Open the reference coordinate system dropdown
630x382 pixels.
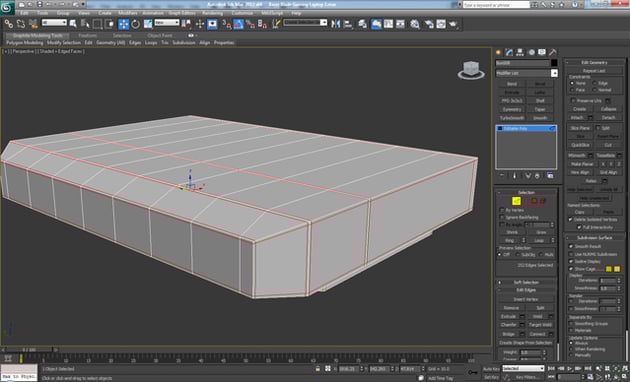[167, 23]
